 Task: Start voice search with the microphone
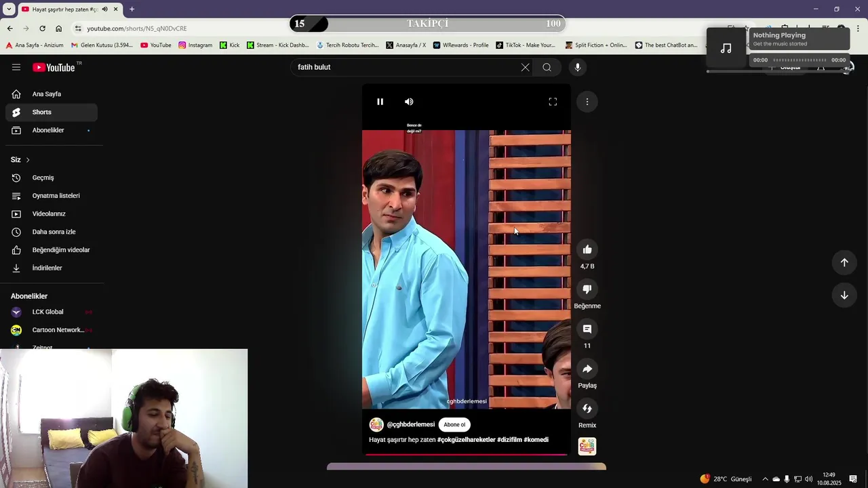point(578,67)
